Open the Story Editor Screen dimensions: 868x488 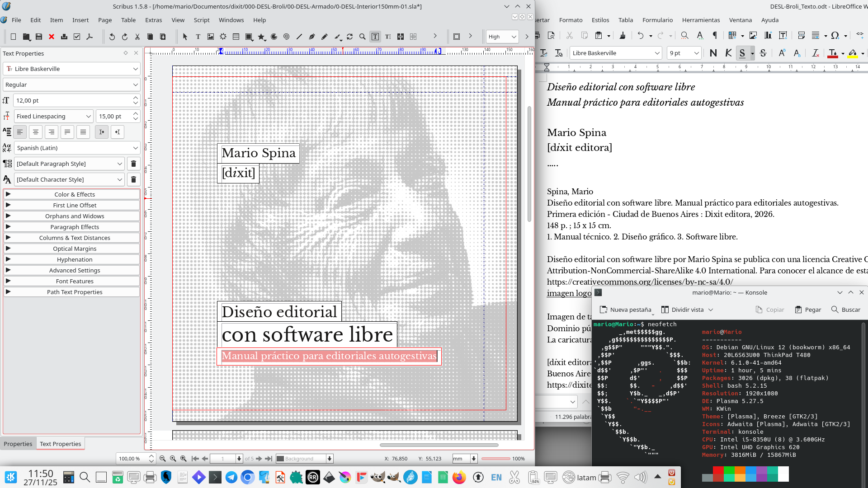tap(388, 37)
